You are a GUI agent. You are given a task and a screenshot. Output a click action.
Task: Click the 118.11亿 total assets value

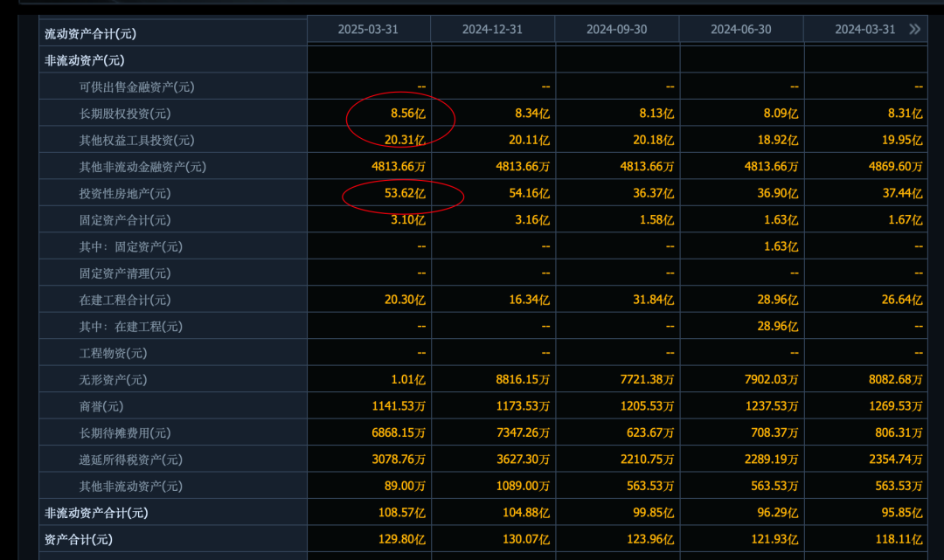899,538
